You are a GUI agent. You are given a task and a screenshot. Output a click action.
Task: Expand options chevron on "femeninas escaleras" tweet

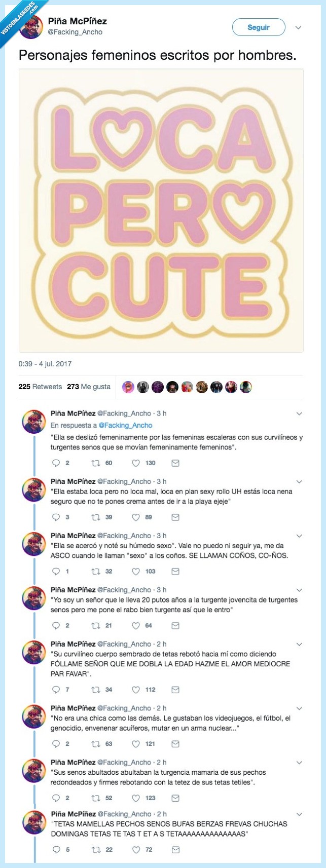click(x=299, y=414)
